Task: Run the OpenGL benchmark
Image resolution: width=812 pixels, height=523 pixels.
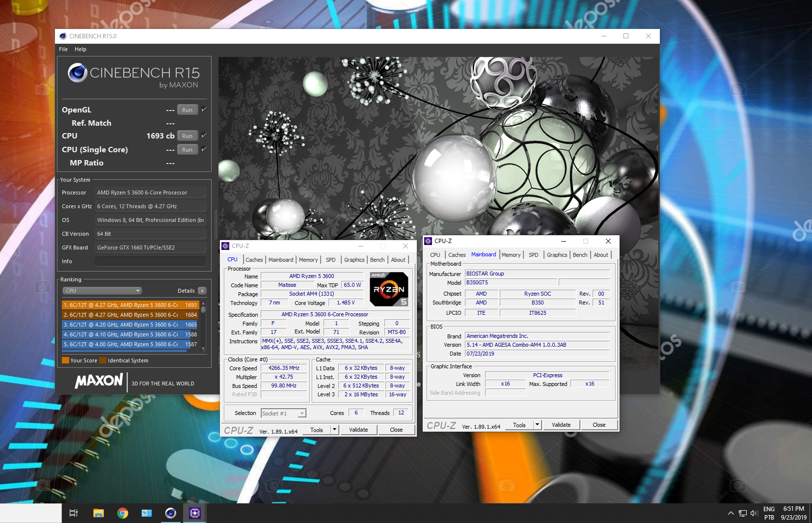Action: [187, 110]
